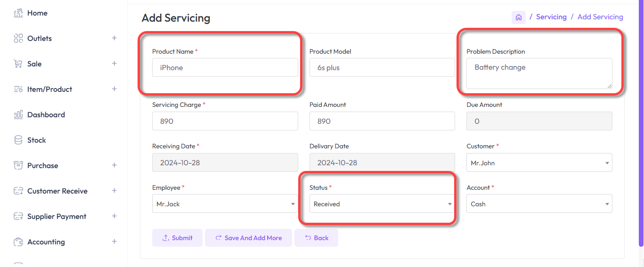Expand the Item/Product submenu plus sign

pyautogui.click(x=114, y=89)
